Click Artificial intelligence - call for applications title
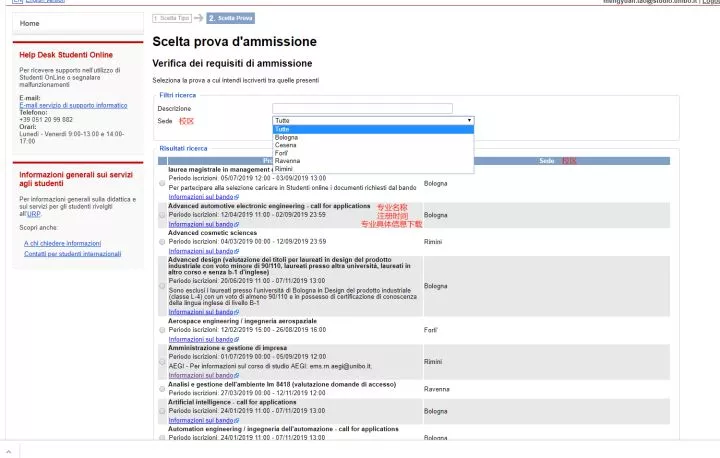 (x=232, y=402)
